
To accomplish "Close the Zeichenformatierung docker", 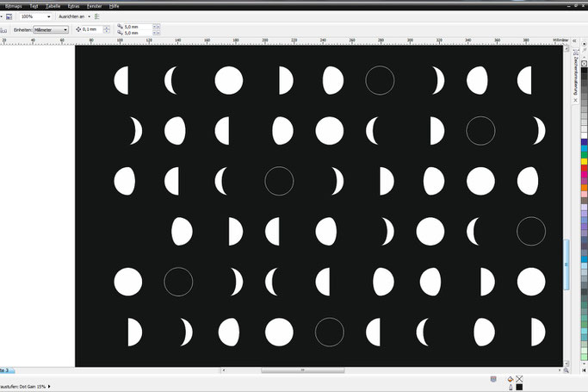I will (576, 100).
